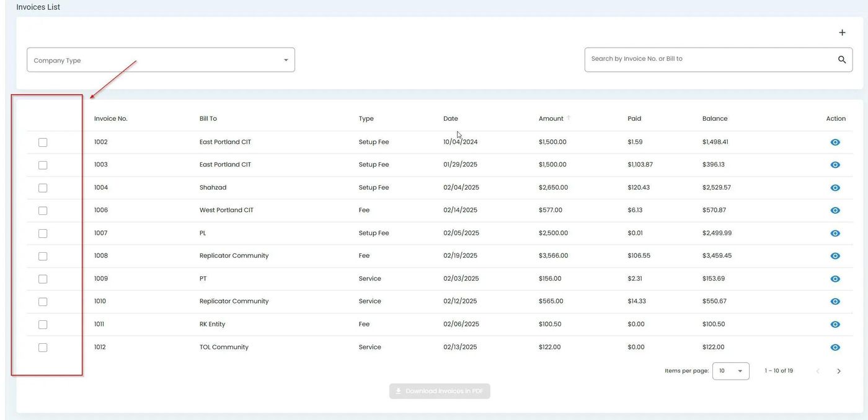Image resolution: width=868 pixels, height=420 pixels.
Task: Open view icon for invoice 1012
Action: click(x=835, y=348)
